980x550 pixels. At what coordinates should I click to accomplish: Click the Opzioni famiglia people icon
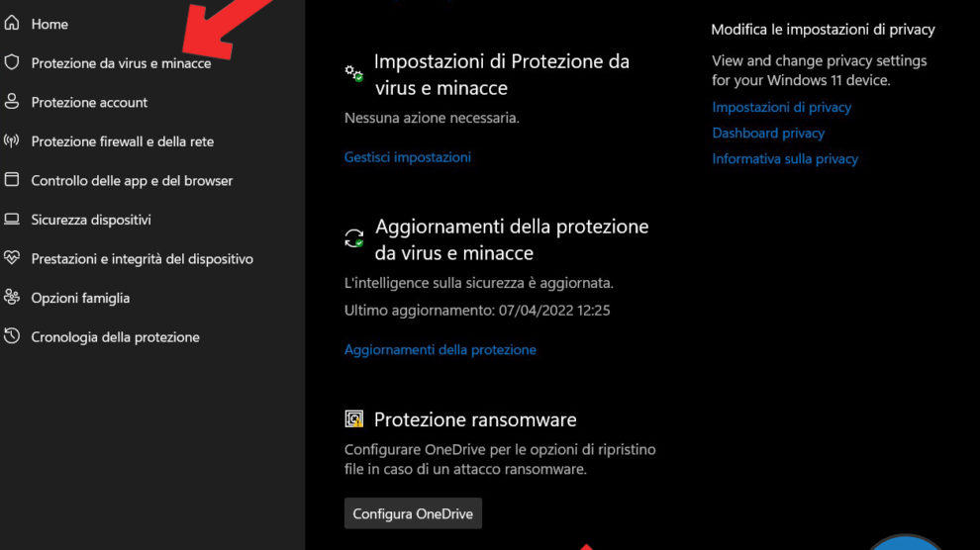pos(12,298)
